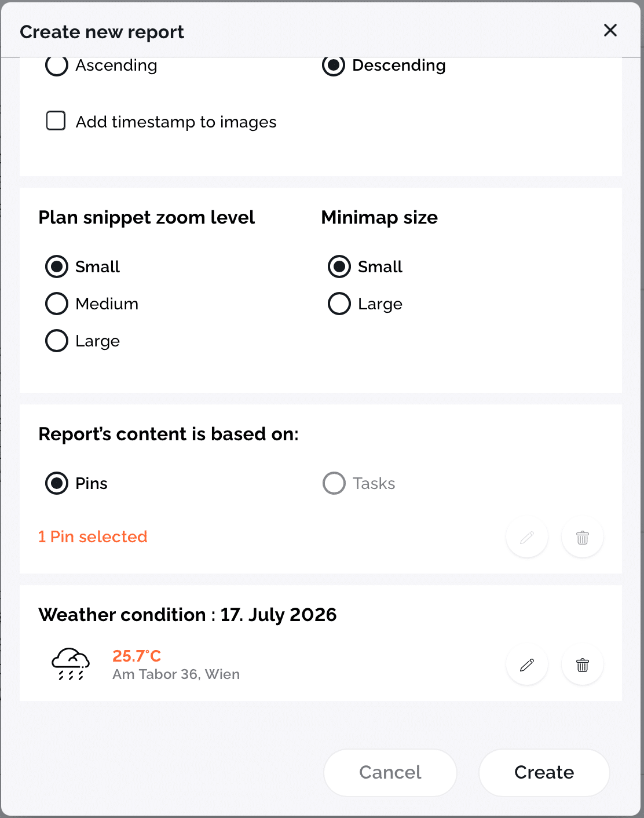Remove the selected pins with trash icon
This screenshot has height=818, width=644.
pyautogui.click(x=583, y=537)
